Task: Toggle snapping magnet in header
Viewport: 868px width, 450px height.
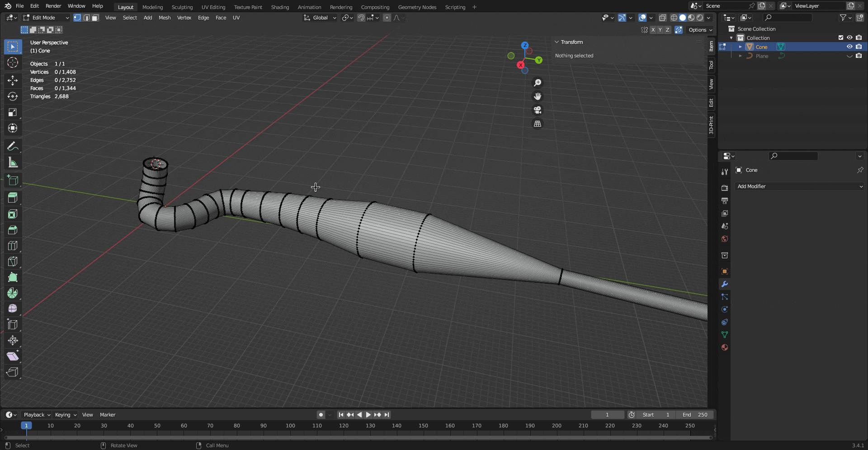Action: pyautogui.click(x=361, y=18)
